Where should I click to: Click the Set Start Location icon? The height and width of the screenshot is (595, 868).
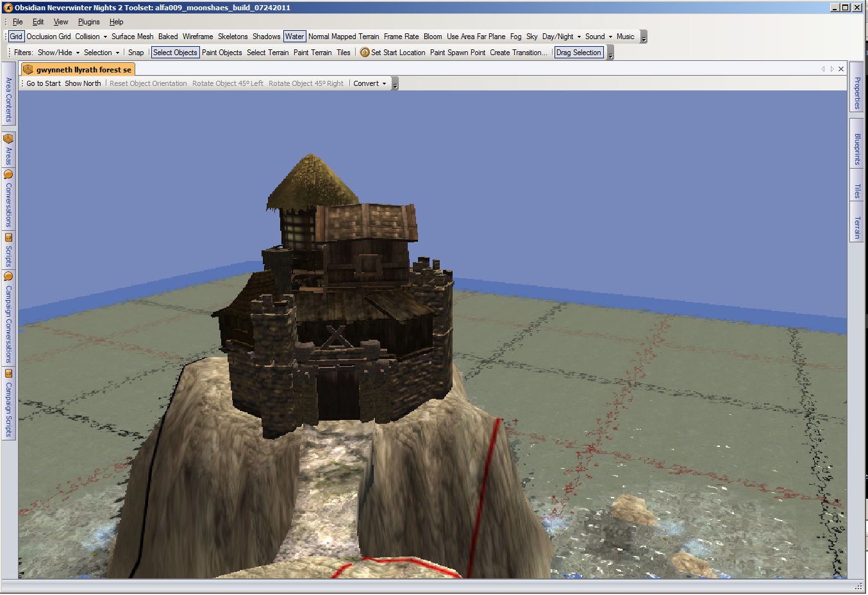pos(365,53)
